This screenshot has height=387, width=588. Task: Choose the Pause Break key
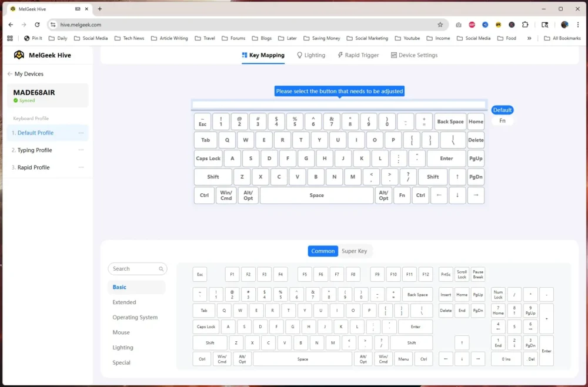(x=478, y=274)
